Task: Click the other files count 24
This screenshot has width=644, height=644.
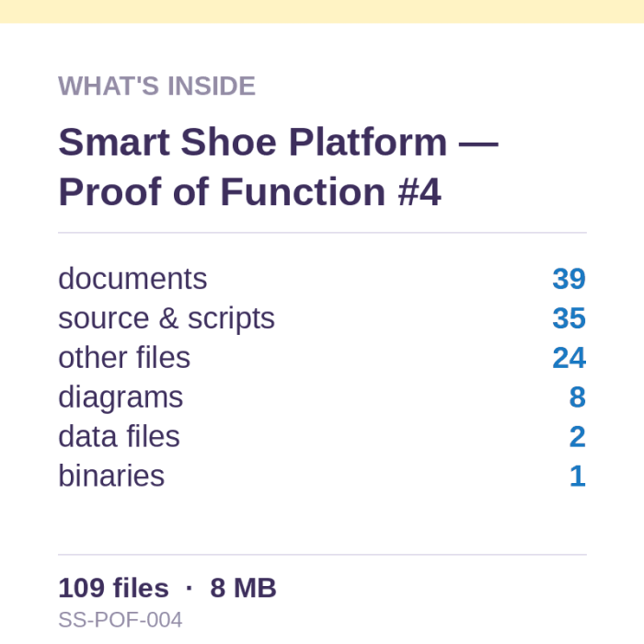Action: (569, 358)
